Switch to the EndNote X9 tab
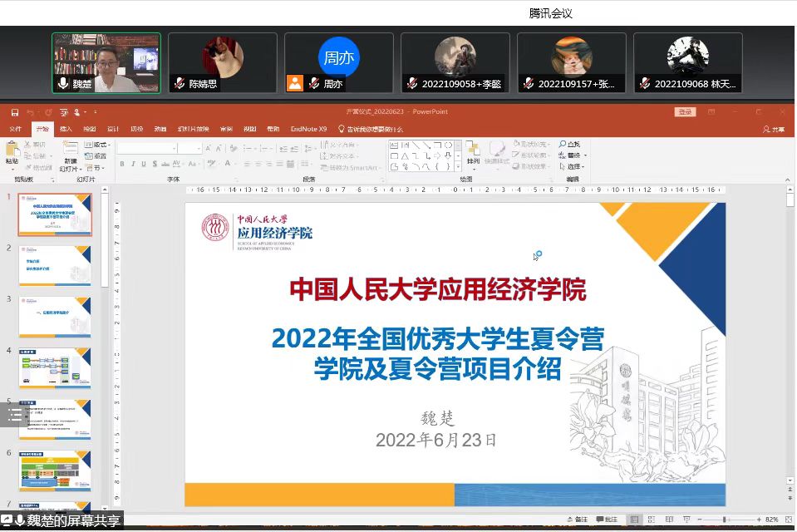This screenshot has width=797, height=532. pyautogui.click(x=308, y=130)
